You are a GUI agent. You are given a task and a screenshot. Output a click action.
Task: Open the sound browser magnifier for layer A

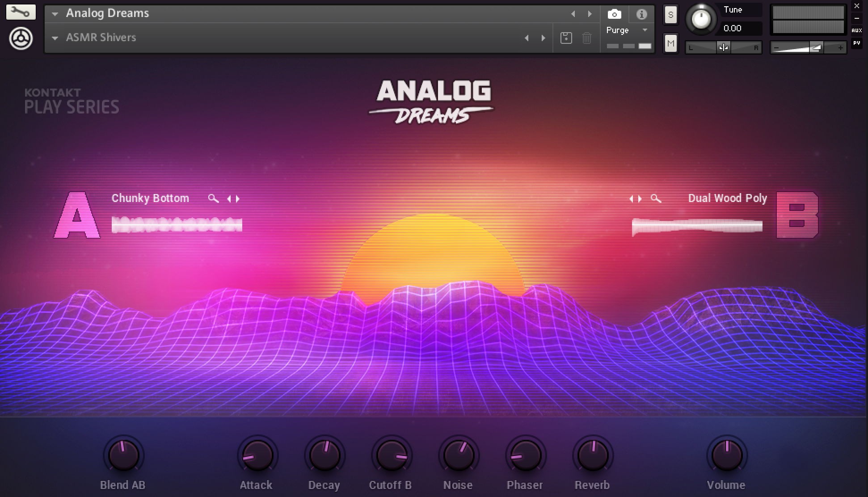point(213,198)
